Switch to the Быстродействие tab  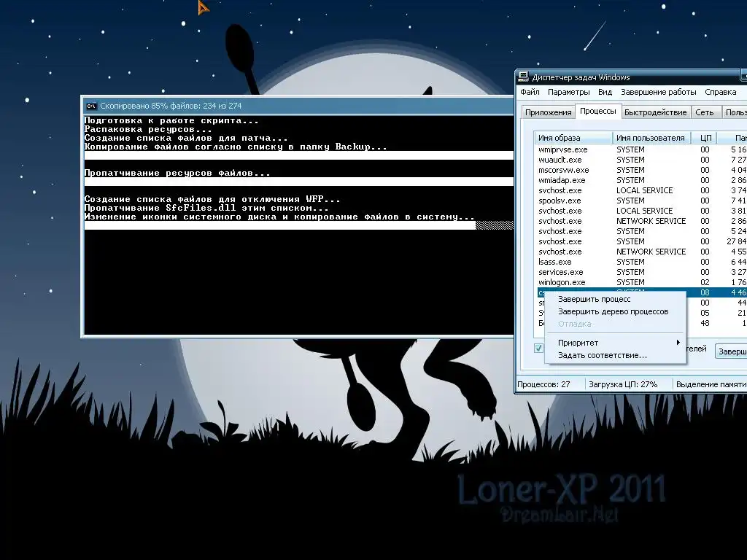[656, 112]
